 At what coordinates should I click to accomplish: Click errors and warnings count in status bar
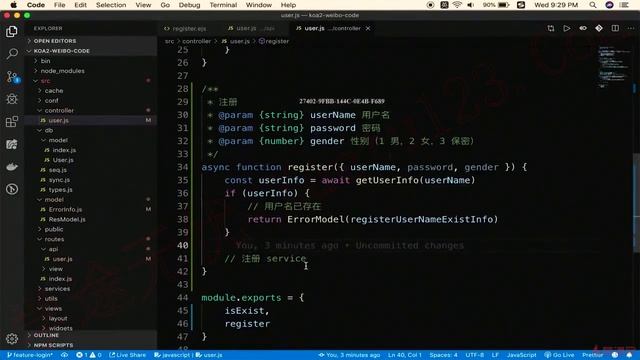89,355
